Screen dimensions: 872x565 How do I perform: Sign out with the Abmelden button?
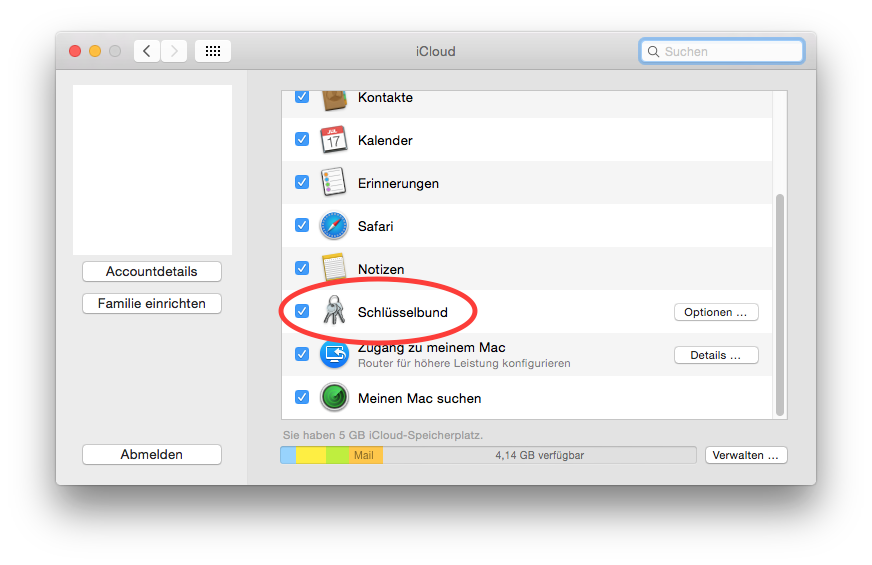[x=152, y=454]
